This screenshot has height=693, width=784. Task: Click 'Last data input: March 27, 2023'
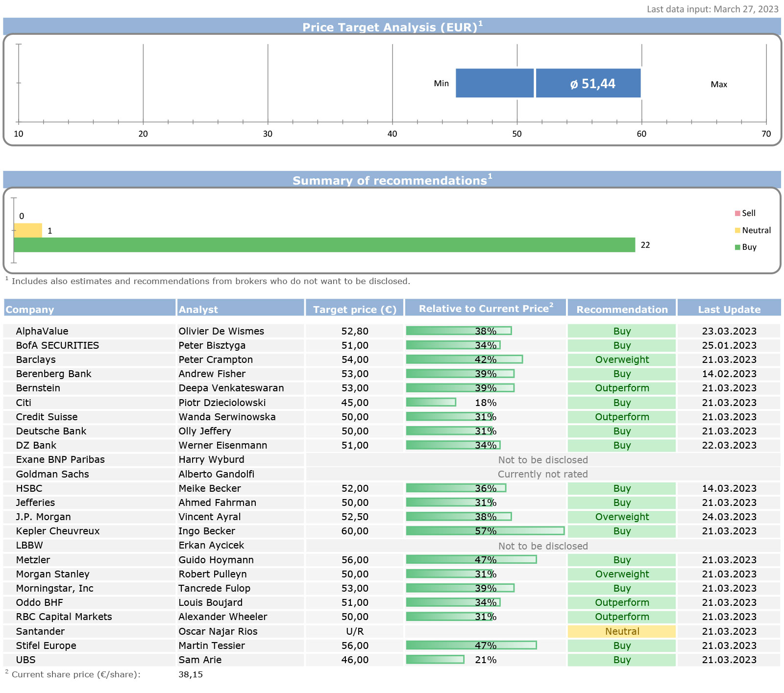(712, 9)
